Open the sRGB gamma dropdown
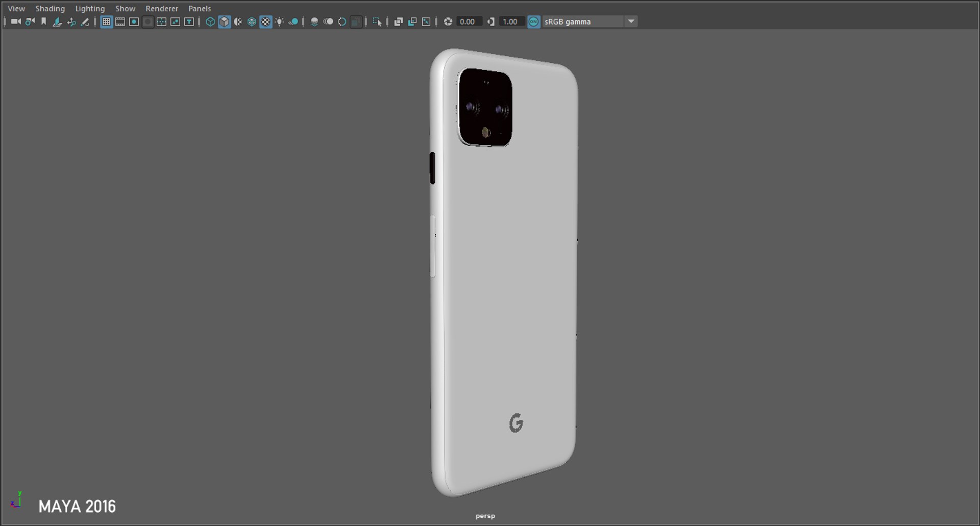Image resolution: width=980 pixels, height=526 pixels. (590, 21)
